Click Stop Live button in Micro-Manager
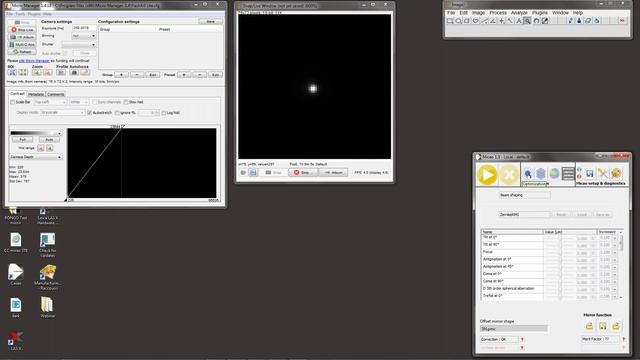This screenshot has width=640, height=360. (22, 30)
